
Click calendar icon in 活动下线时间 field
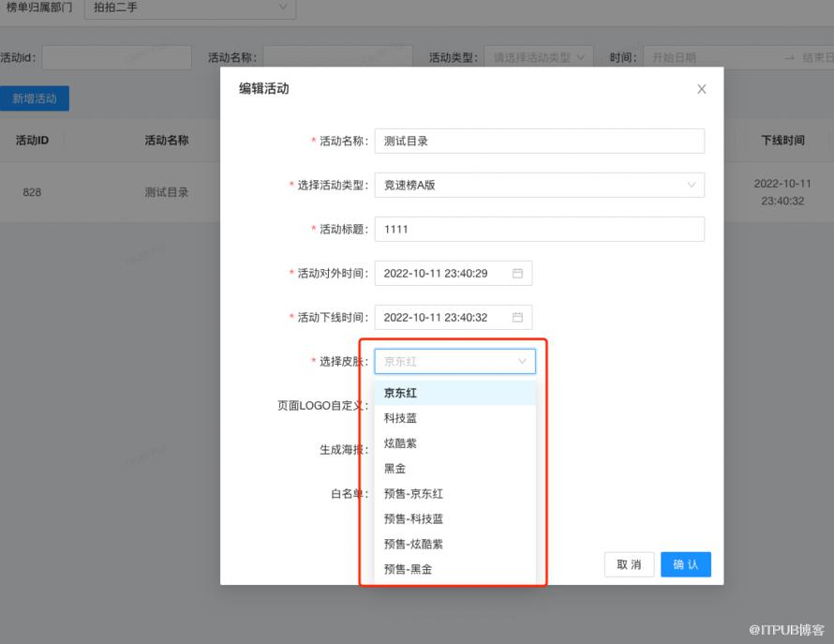click(x=517, y=318)
